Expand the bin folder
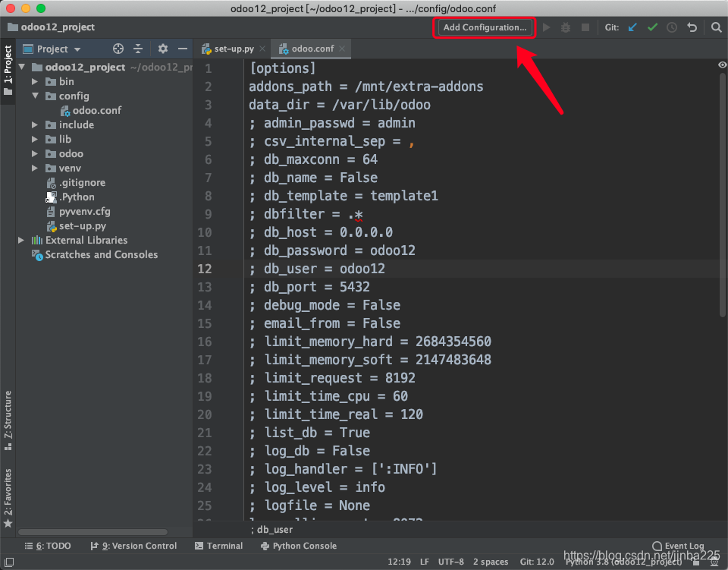Viewport: 728px width, 570px height. [x=35, y=81]
